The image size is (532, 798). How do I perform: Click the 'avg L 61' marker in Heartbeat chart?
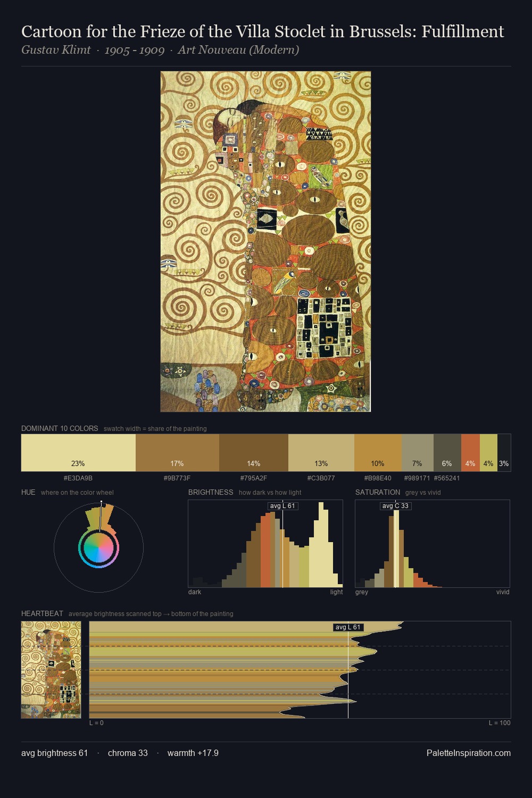click(x=348, y=627)
